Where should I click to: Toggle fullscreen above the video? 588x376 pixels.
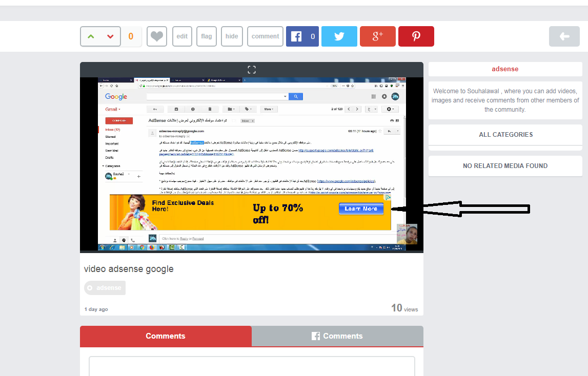(x=252, y=70)
